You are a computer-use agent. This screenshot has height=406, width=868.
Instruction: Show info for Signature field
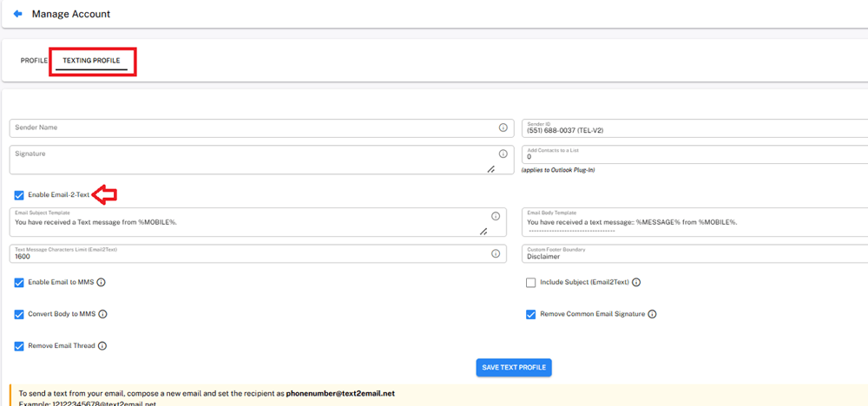pyautogui.click(x=503, y=154)
